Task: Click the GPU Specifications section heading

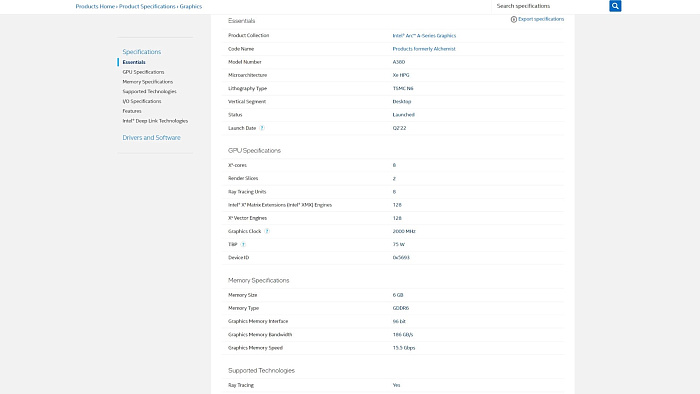Action: click(x=254, y=150)
